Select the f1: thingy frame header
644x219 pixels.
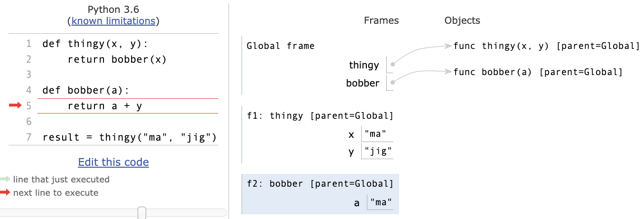pyautogui.click(x=320, y=115)
